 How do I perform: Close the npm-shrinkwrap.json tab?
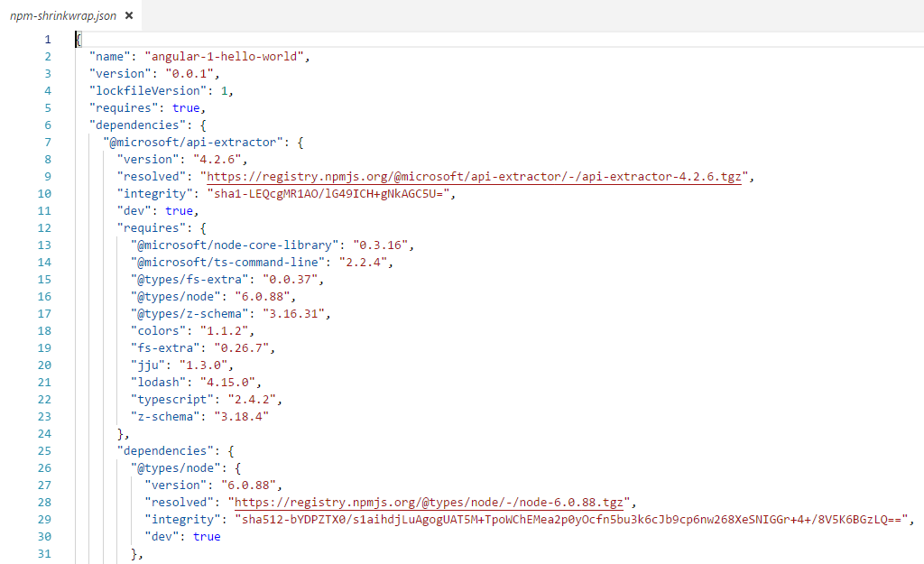pyautogui.click(x=130, y=16)
